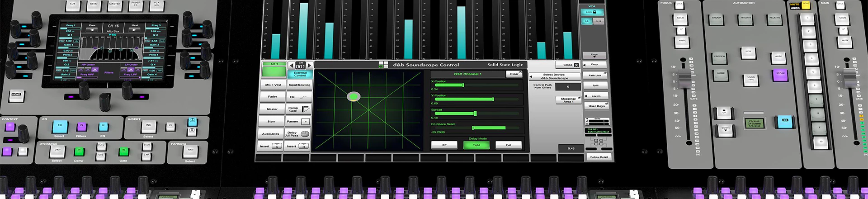
Task: Clear the OSC Channel 1 assignment
Action: (x=514, y=74)
